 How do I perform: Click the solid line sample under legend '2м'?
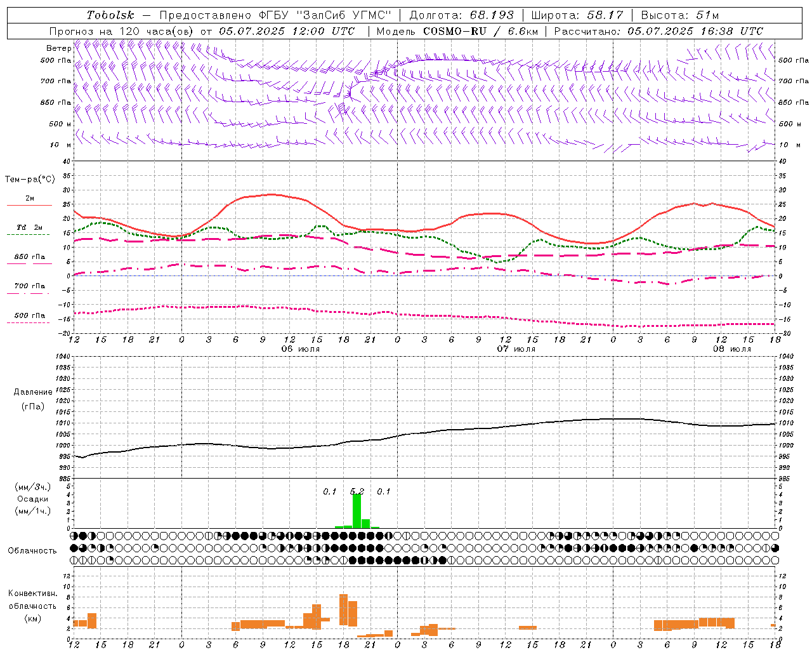pos(29,206)
